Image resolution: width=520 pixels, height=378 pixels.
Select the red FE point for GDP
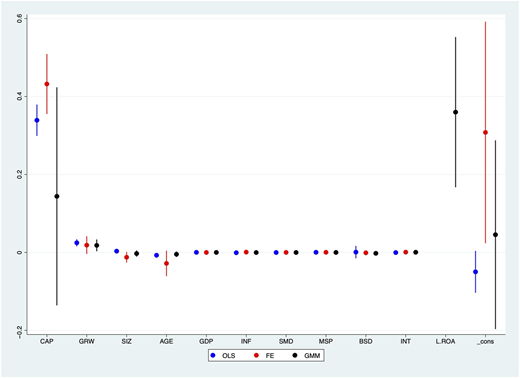[206, 252]
